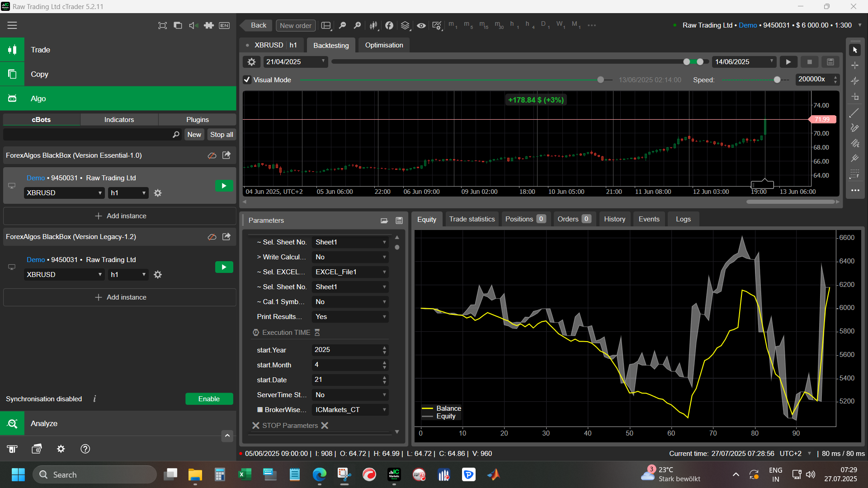Open instance settings gear for Legacy-1.2 bot

click(x=158, y=275)
